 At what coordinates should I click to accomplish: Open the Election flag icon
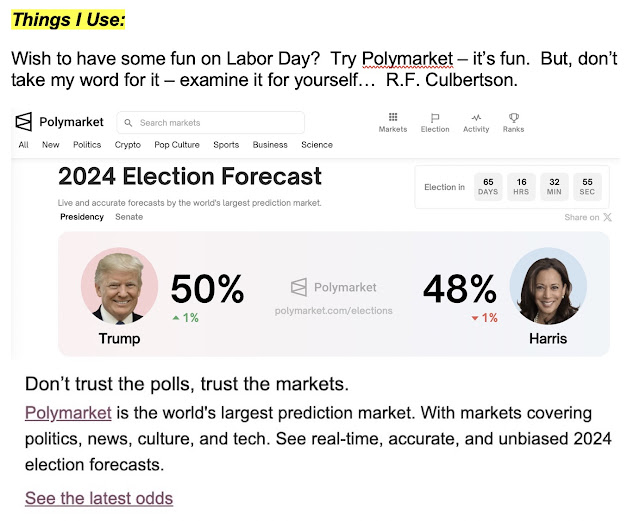[435, 118]
